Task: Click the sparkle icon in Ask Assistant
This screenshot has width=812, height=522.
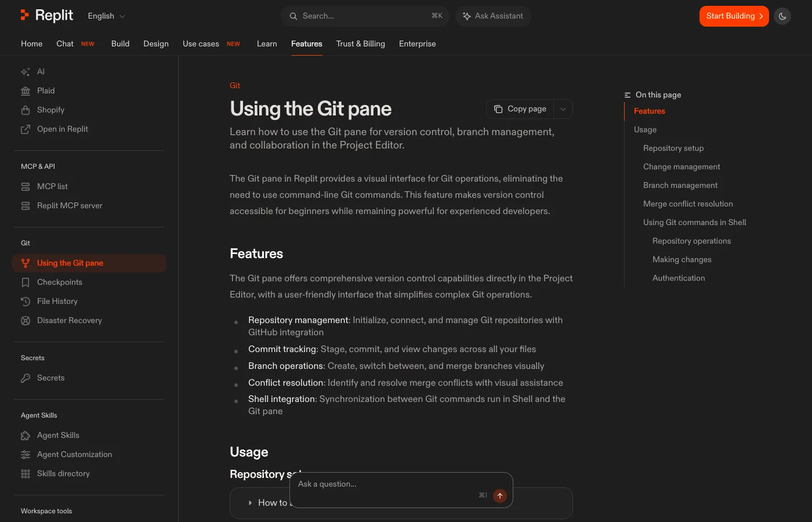Action: pos(467,16)
